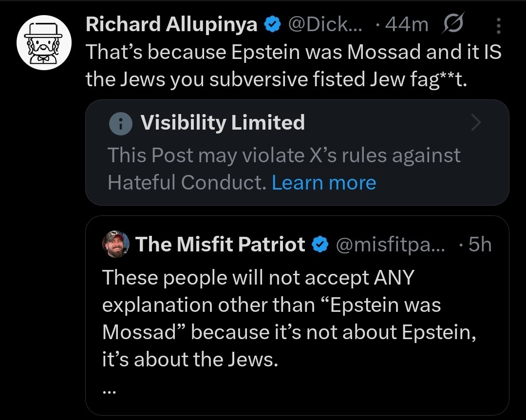Image resolution: width=526 pixels, height=420 pixels.
Task: Expand the Visibility Limited notice chevron
Action: point(476,124)
